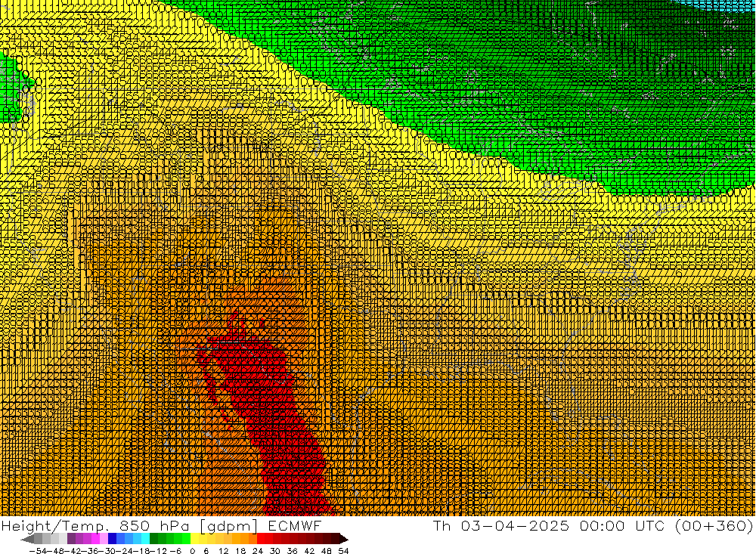756x554 pixels.
Task: Choose the yellow swatch above the 0 label
Action: pyautogui.click(x=194, y=539)
